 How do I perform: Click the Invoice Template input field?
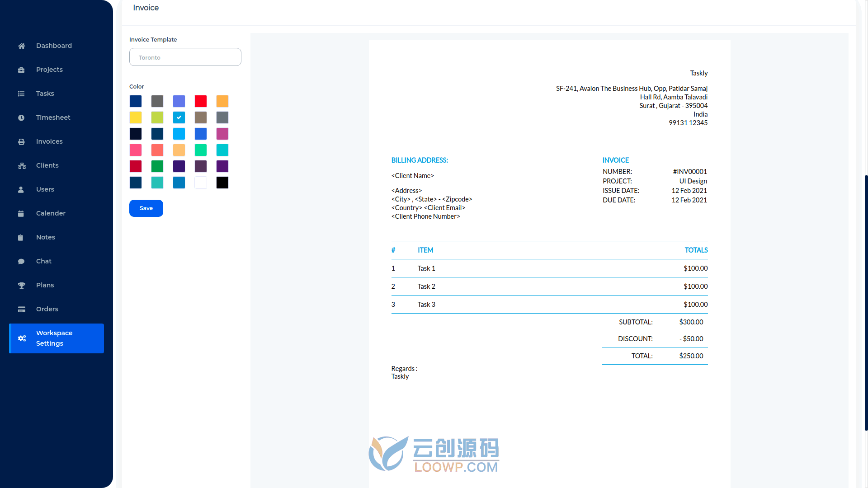[185, 57]
